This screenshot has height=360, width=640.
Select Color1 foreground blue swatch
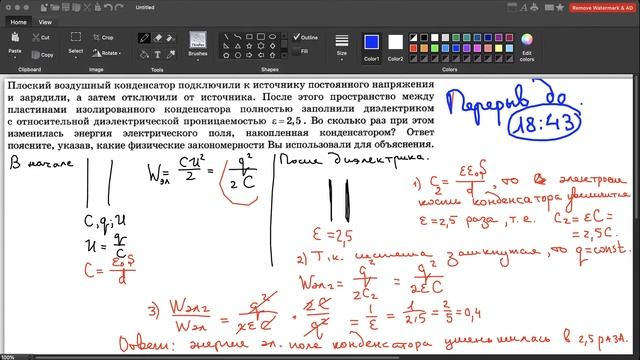click(371, 42)
